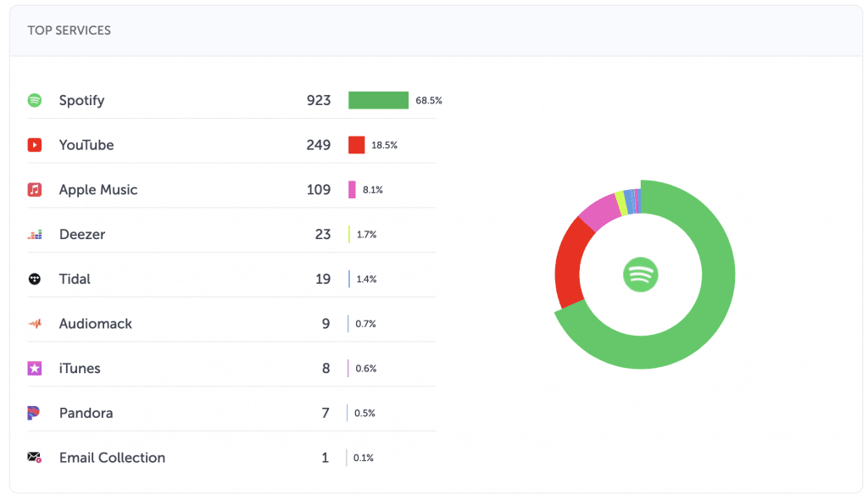The height and width of the screenshot is (501, 868).
Task: Click the TOP SERVICES heading
Action: [x=70, y=31]
